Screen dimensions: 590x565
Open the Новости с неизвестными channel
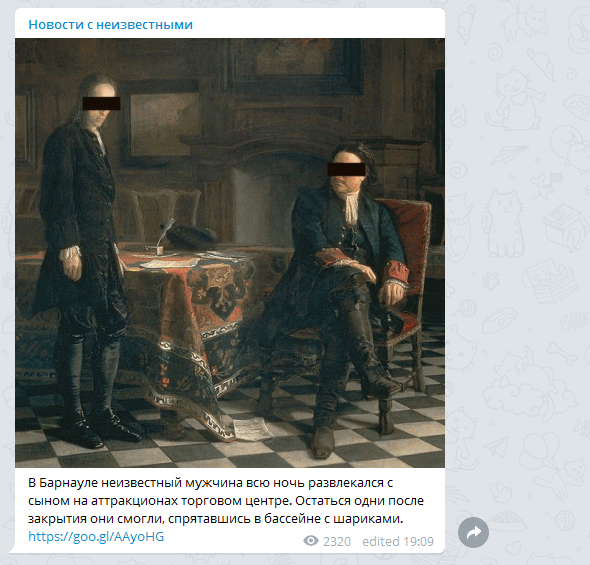(111, 24)
